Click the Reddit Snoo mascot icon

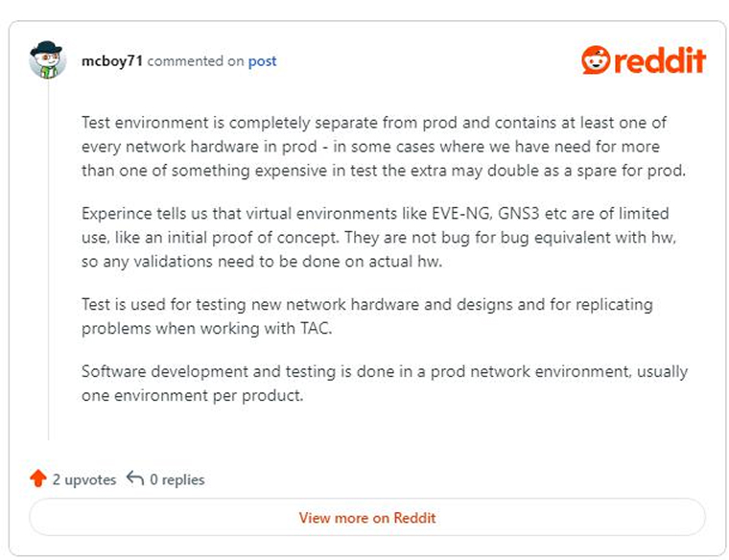[596, 59]
